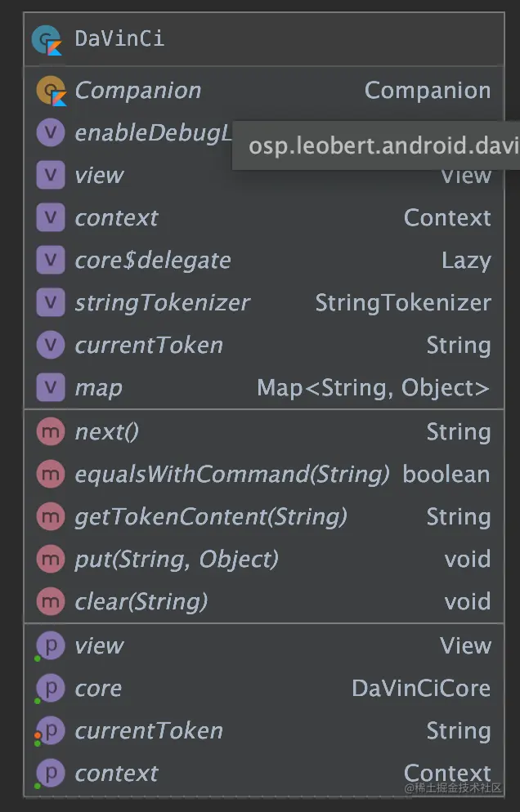The width and height of the screenshot is (520, 812).
Task: Click the 'v' icon next to core$delegate
Action: click(50, 260)
